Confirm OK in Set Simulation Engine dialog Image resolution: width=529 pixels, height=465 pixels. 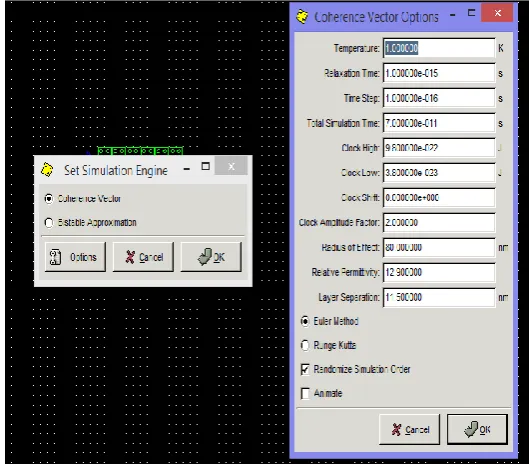coord(211,257)
